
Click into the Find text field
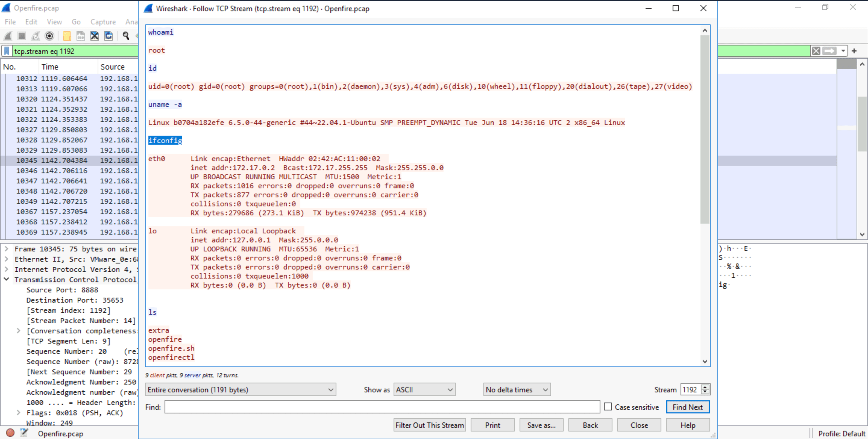(x=382, y=407)
